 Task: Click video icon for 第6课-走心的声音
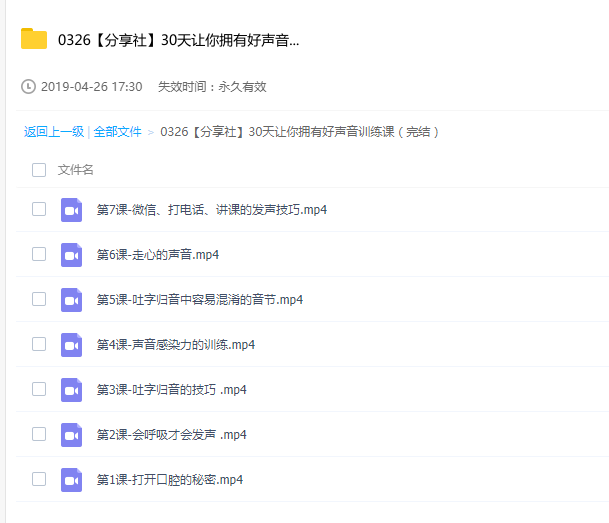pyautogui.click(x=71, y=255)
